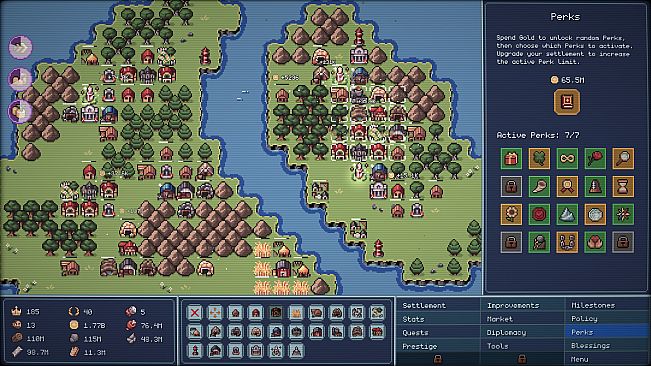Select the small red house build icon
Screen dimensions: 651x366
pyautogui.click(x=235, y=312)
